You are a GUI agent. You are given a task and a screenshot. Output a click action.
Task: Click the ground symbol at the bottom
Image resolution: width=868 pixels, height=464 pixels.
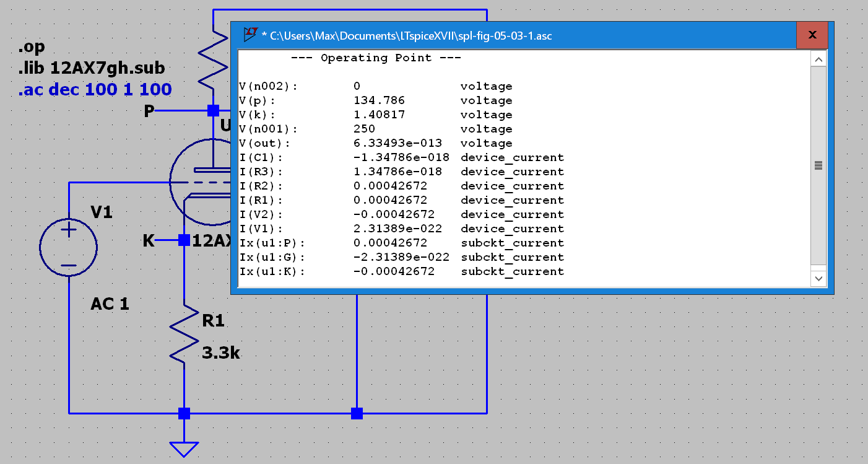[x=184, y=449]
